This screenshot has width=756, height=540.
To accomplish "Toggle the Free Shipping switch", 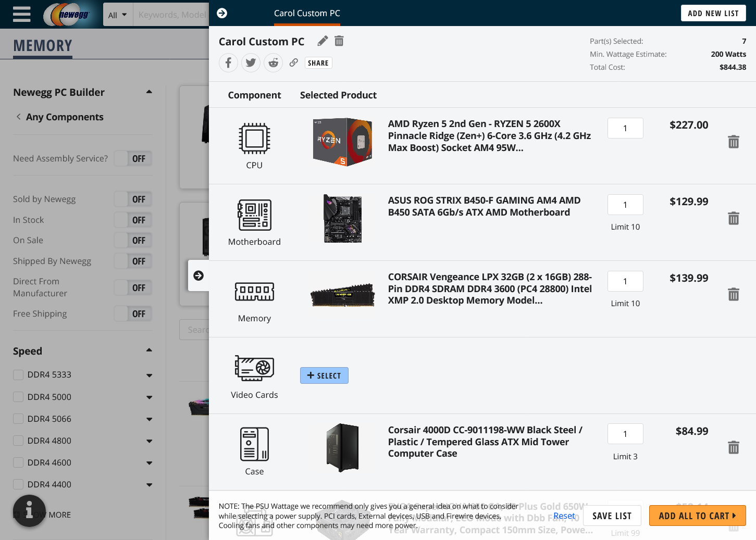I will pyautogui.click(x=133, y=314).
